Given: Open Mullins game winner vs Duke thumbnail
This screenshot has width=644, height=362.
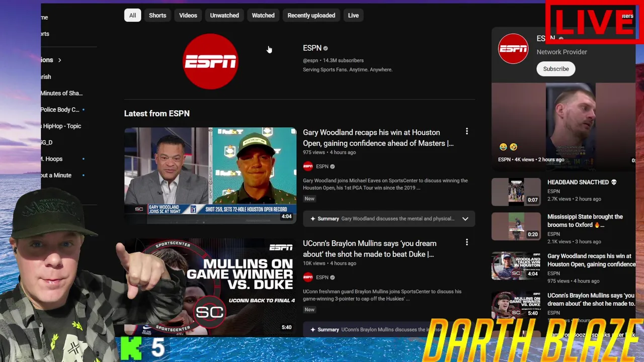Looking at the screenshot, I should pos(210,286).
